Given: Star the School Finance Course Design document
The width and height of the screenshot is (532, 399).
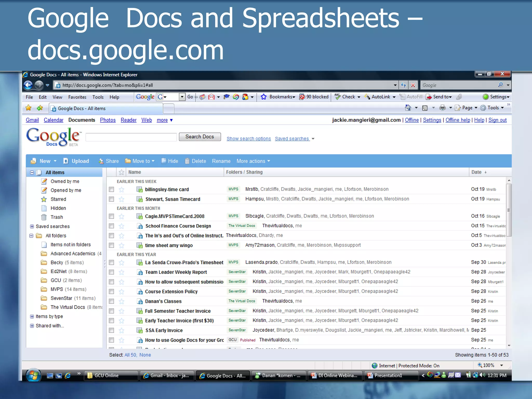Looking at the screenshot, I should tap(122, 226).
